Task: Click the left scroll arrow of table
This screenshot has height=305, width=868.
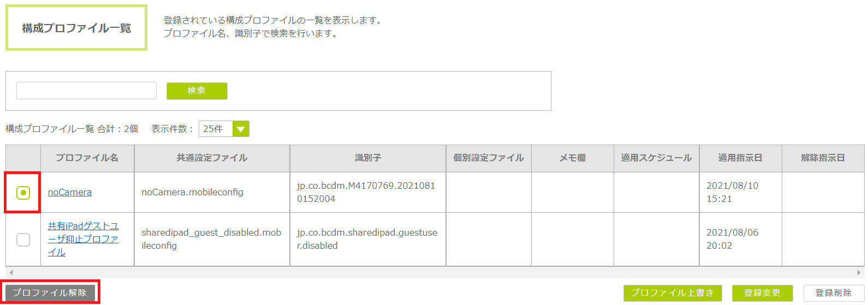Action: click(11, 272)
